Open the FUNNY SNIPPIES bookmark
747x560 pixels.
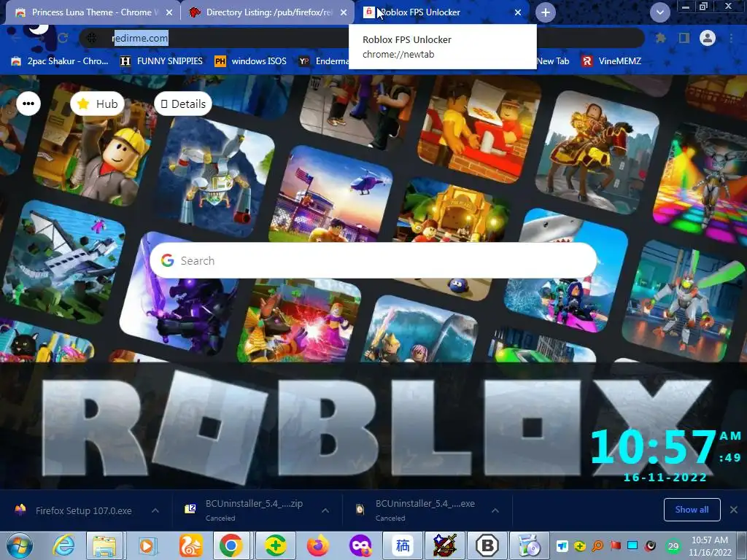point(161,61)
